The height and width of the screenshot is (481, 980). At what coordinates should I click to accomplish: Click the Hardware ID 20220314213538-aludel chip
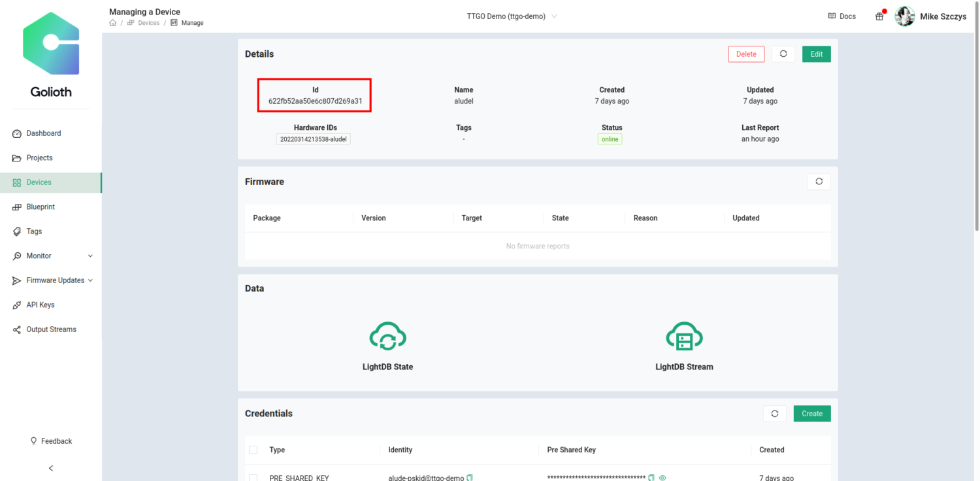click(314, 139)
